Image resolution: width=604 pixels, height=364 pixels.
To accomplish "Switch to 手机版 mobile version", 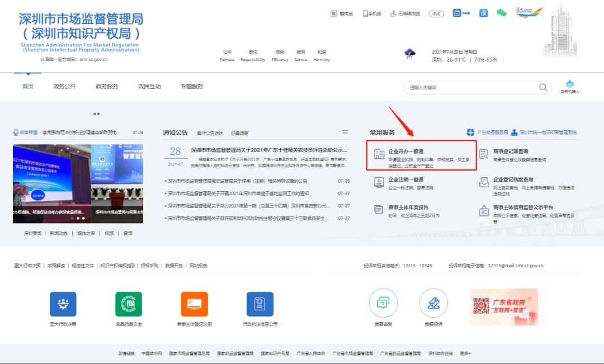I will (372, 13).
